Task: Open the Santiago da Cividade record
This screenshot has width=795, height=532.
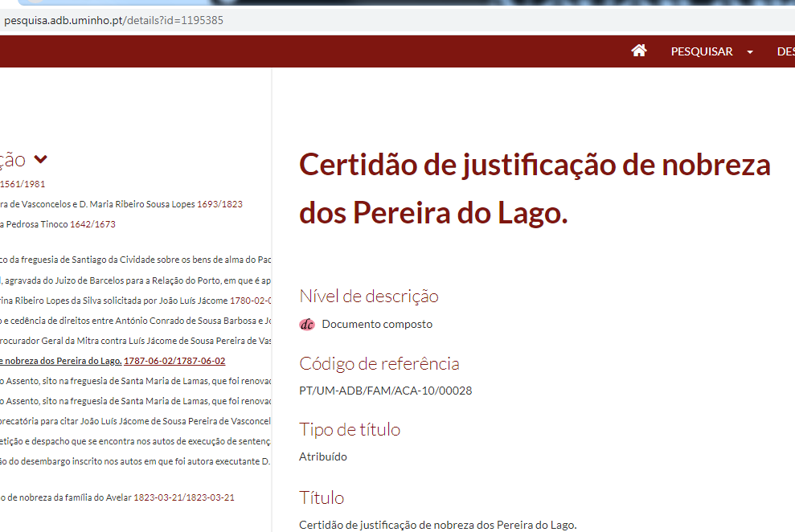Action: (135, 260)
